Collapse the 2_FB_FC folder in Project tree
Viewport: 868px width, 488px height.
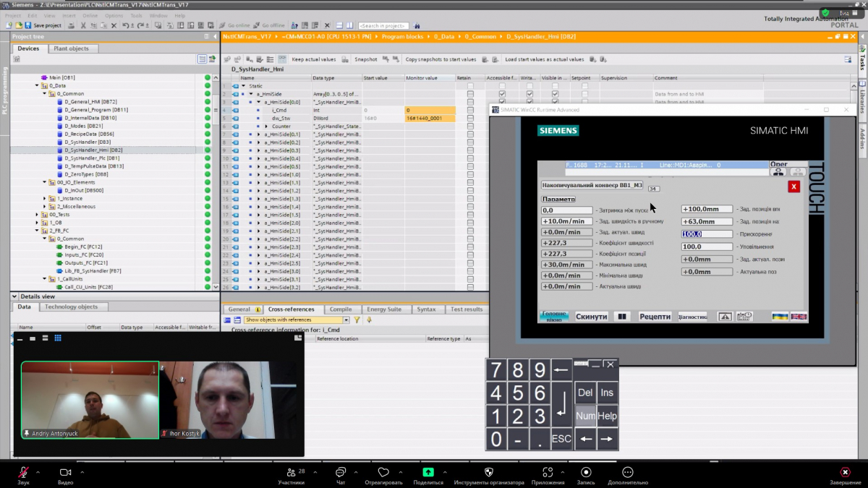(x=37, y=231)
